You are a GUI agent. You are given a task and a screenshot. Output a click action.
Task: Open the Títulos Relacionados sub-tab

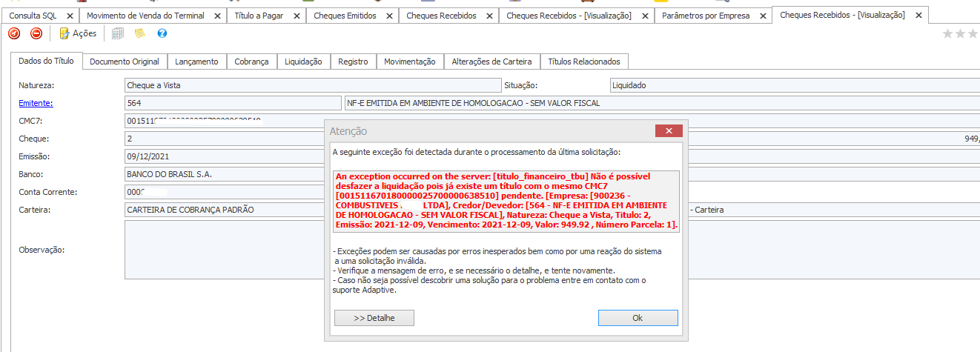click(x=585, y=62)
